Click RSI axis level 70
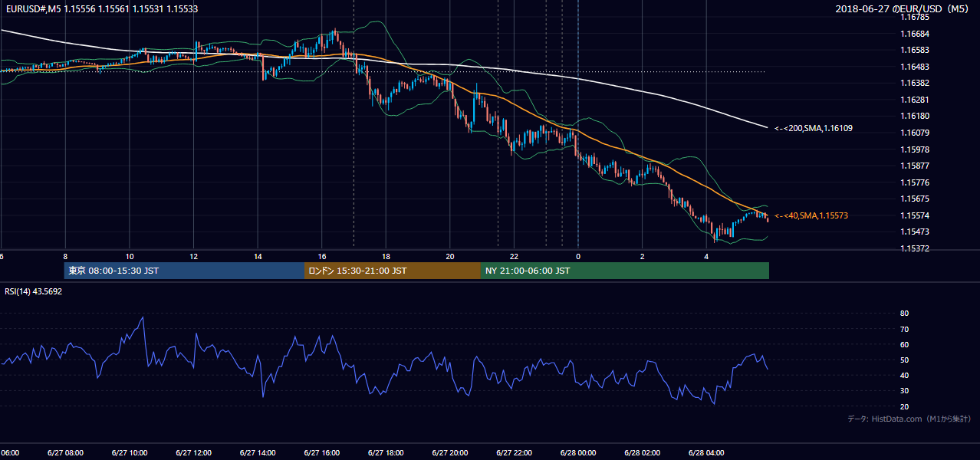980x460 pixels. pyautogui.click(x=904, y=329)
